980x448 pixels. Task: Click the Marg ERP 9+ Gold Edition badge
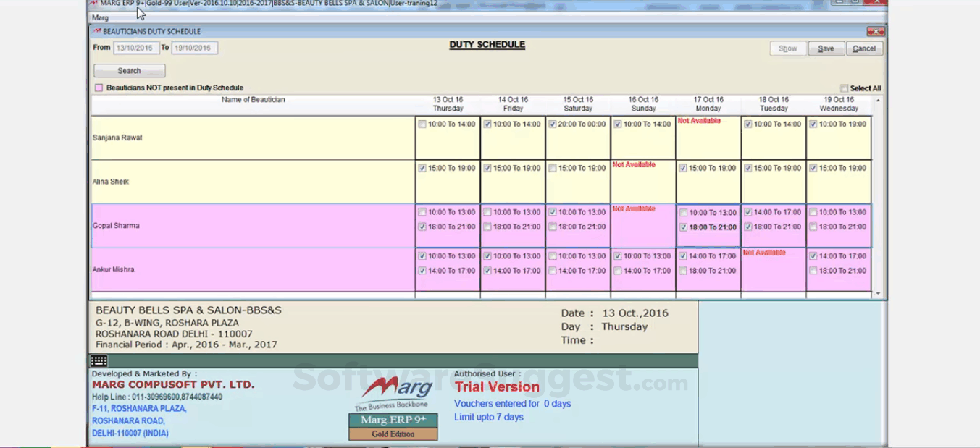tap(393, 426)
